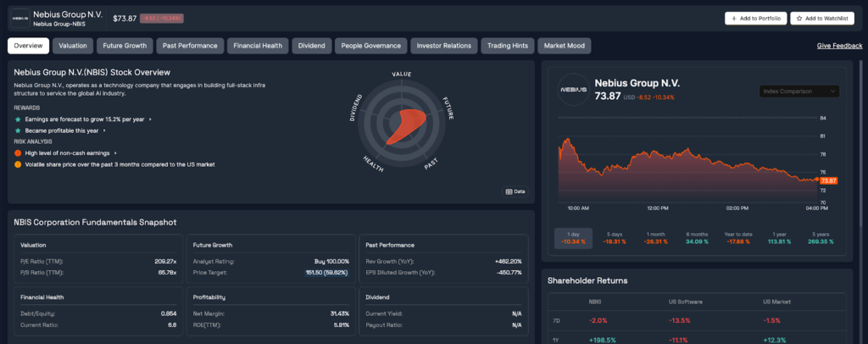Switch to the Valuation tab
The image size is (868, 344).
click(73, 46)
